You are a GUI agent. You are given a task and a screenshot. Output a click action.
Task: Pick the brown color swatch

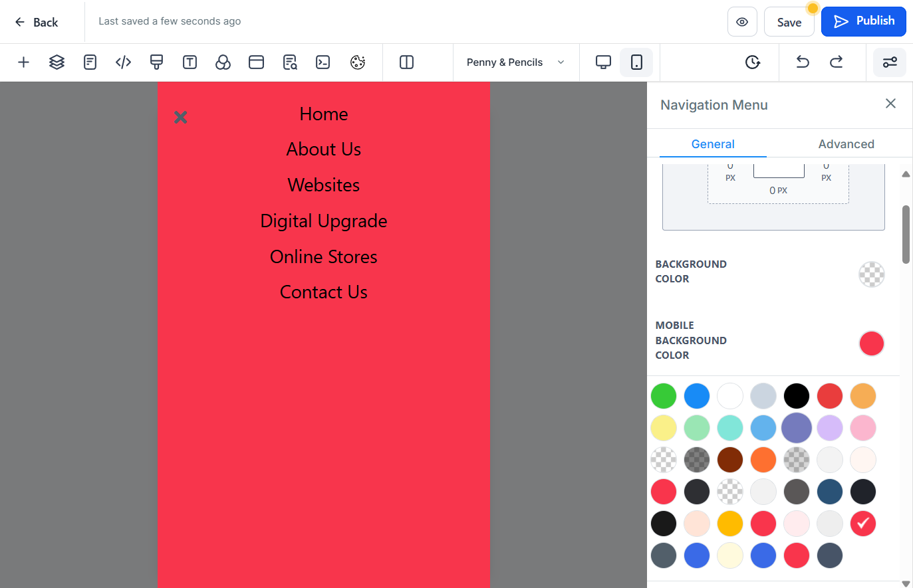[730, 460]
